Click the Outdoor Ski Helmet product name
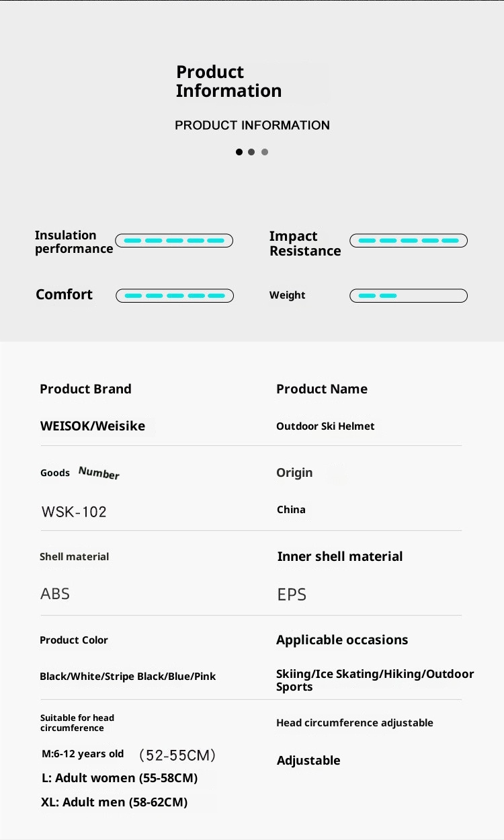 (x=325, y=426)
